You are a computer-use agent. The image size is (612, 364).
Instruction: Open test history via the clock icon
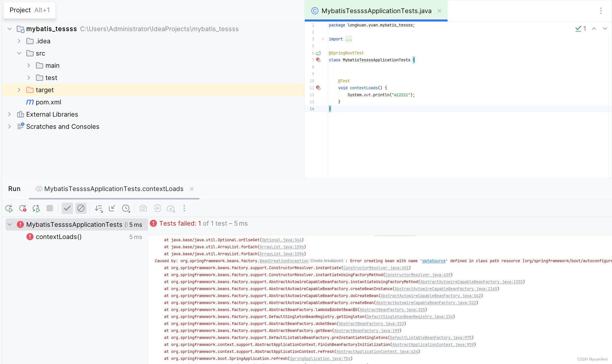click(x=126, y=208)
